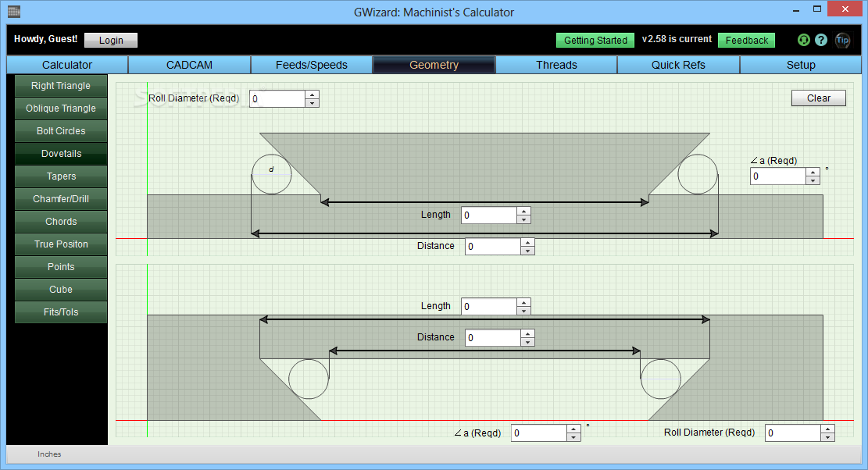Increase bottom angle a value
Screen dimensions: 868x470
tap(574, 429)
